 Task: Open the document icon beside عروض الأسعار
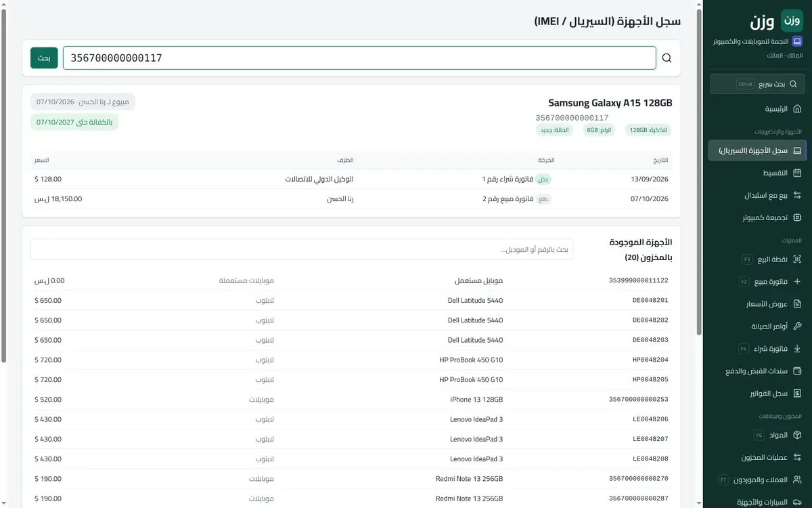797,303
